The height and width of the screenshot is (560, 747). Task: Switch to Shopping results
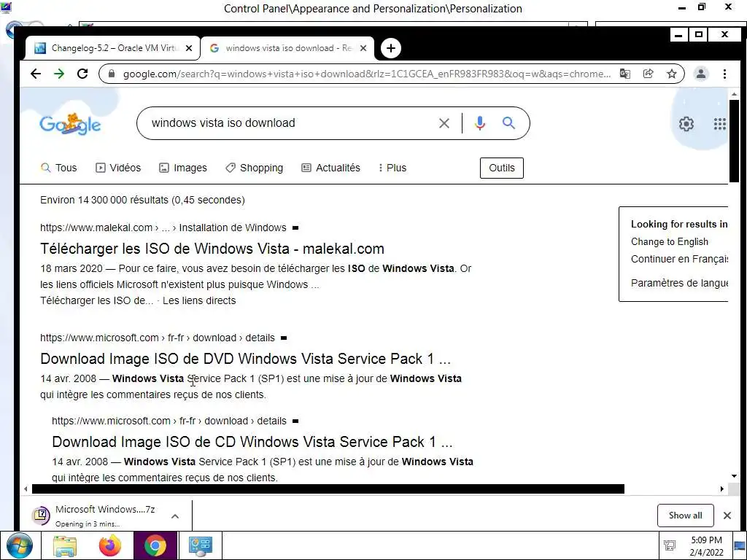click(x=254, y=168)
